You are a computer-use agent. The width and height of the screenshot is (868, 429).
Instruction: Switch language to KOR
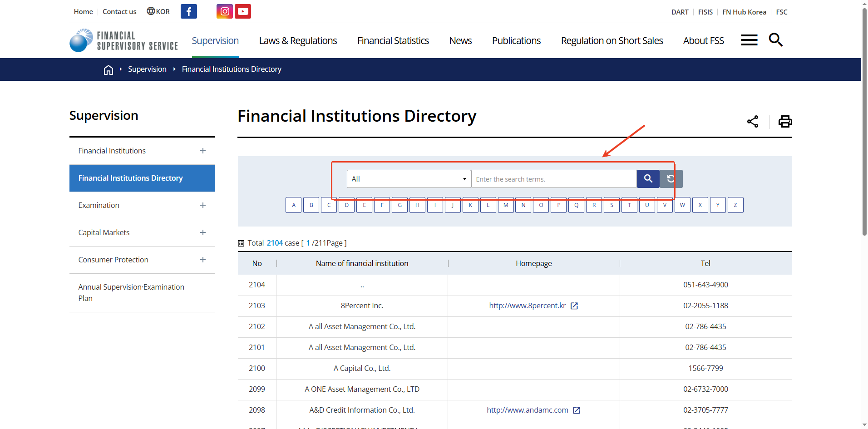[158, 12]
